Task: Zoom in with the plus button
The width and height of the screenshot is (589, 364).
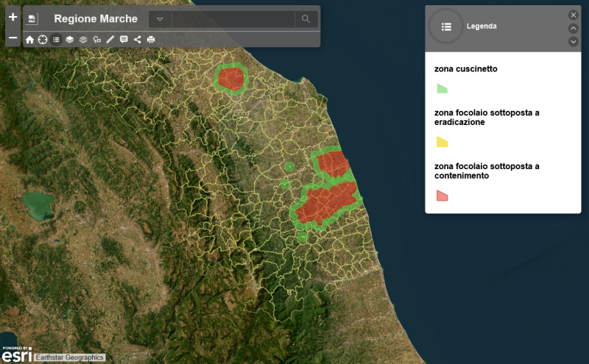Action: 13,17
